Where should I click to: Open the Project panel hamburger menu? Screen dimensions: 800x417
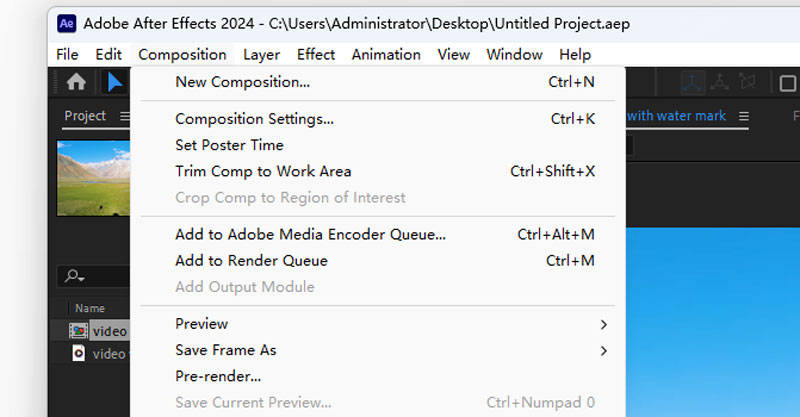124,116
